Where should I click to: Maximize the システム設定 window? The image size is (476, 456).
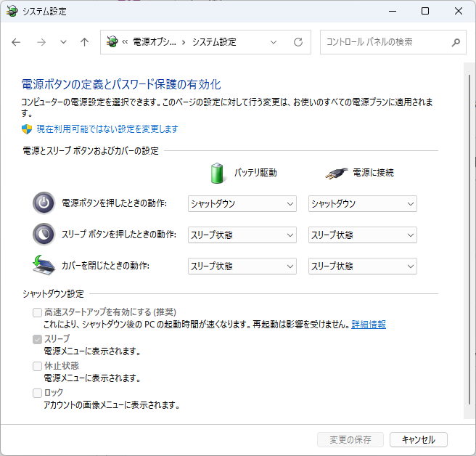pyautogui.click(x=425, y=11)
